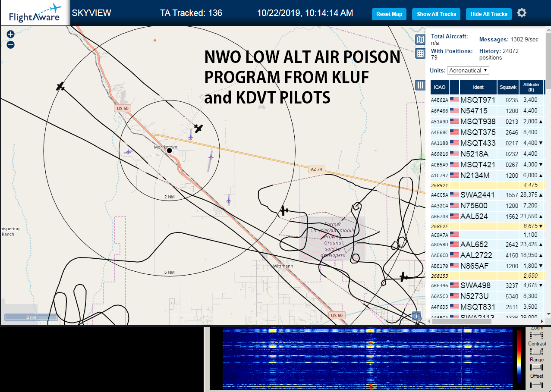Zoom out the map with minus button
The height and width of the screenshot is (392, 551).
pyautogui.click(x=11, y=44)
